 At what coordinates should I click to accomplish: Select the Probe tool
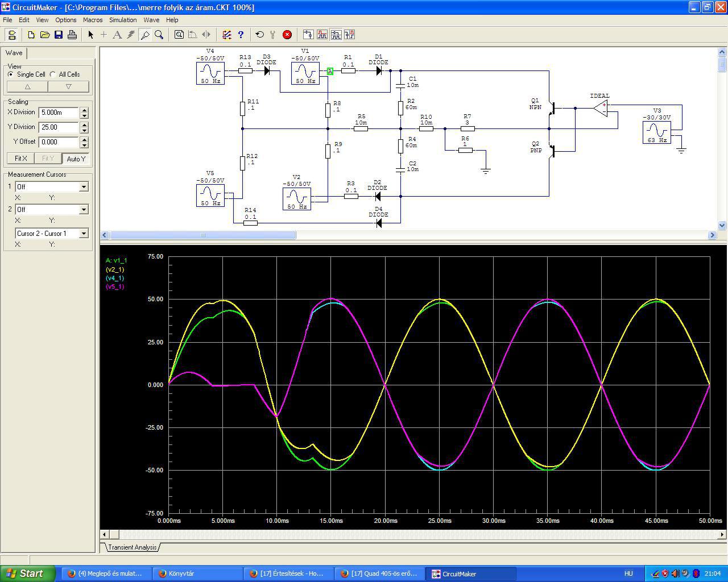tap(145, 35)
